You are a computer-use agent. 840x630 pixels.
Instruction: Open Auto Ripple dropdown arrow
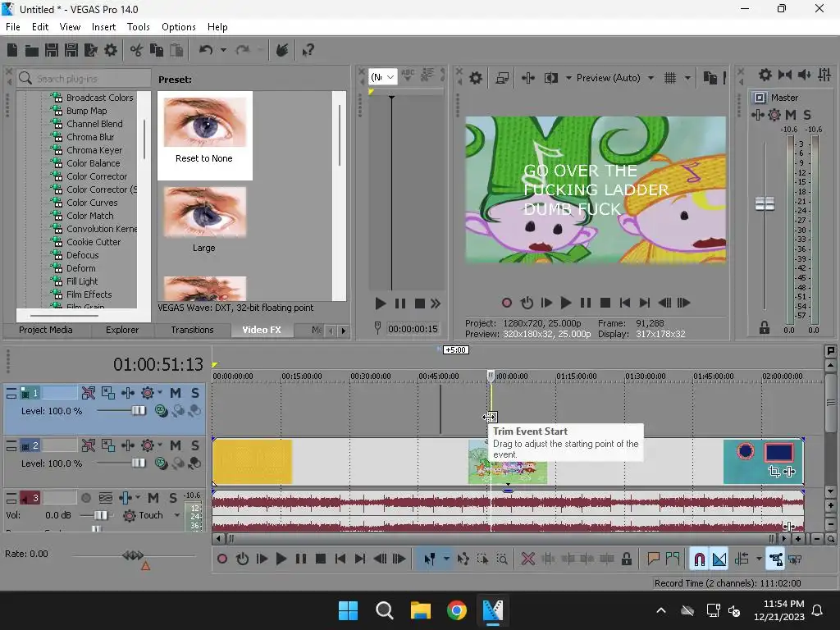(x=759, y=559)
